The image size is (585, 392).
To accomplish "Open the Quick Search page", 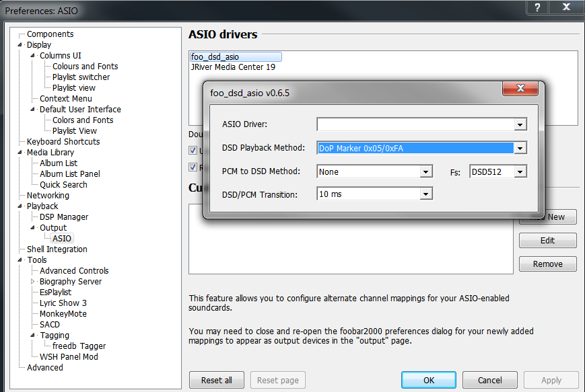I will coord(63,185).
